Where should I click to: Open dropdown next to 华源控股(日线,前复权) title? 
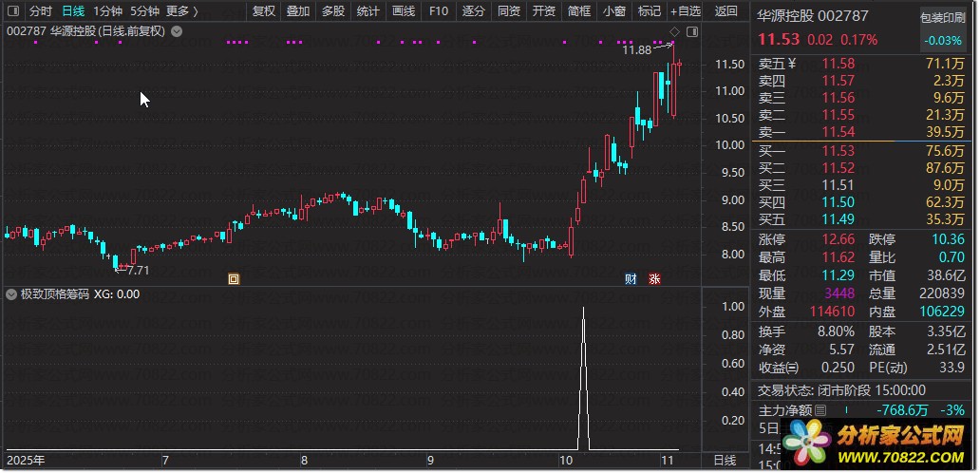(177, 31)
